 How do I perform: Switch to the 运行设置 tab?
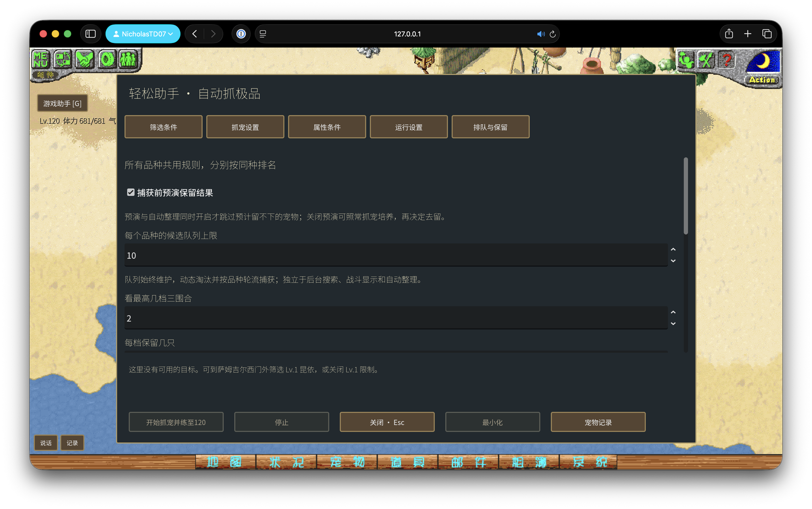(x=408, y=127)
